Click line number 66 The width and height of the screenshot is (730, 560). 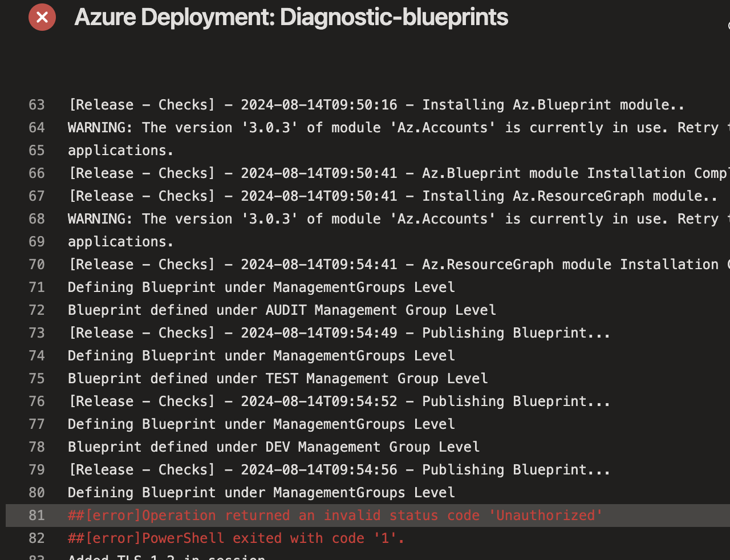(x=36, y=173)
